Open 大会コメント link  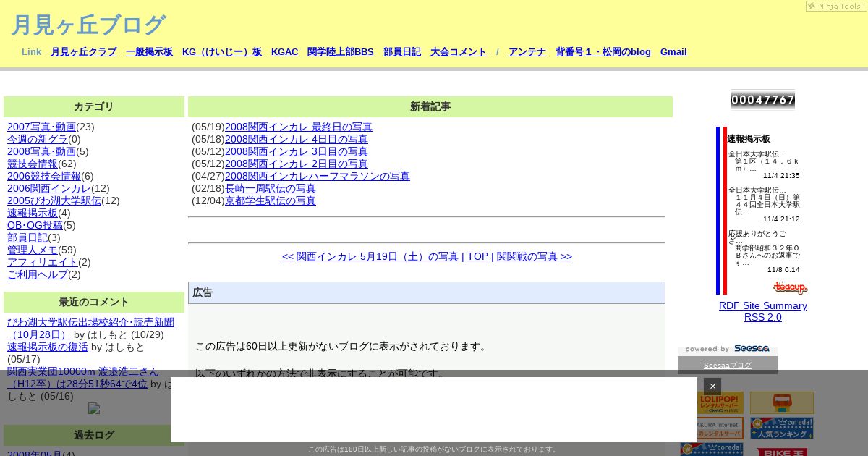[459, 52]
